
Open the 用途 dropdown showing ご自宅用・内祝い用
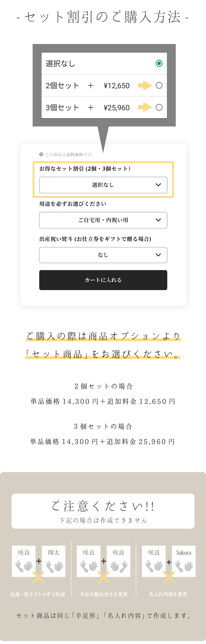[103, 220]
